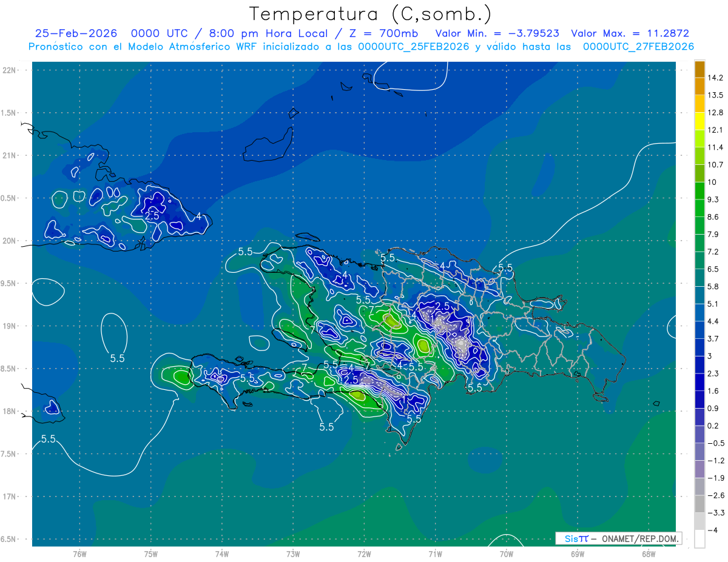Screen dimensions: 728x562
Task: Click the '73W' longitude label
Action: (x=293, y=554)
